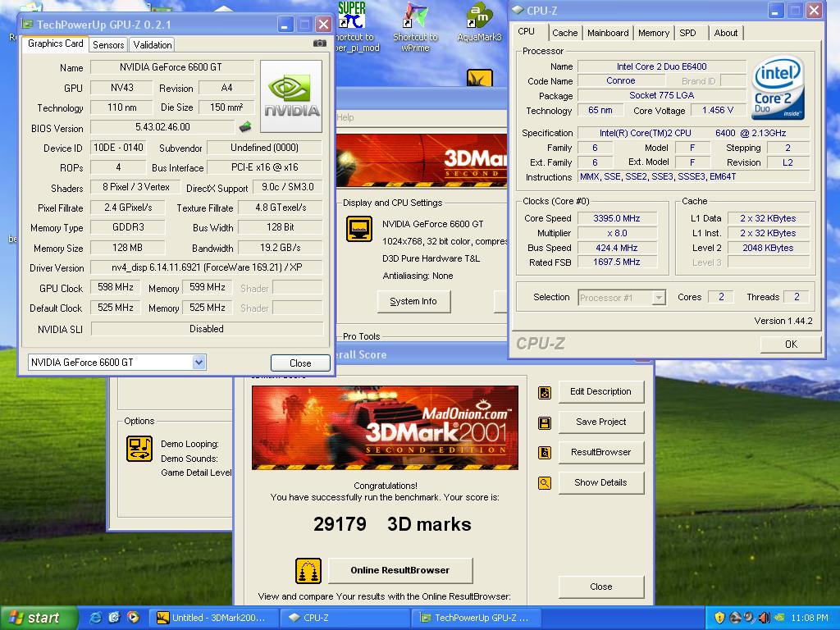
Task: Open the Windows start menu
Action: tap(39, 618)
